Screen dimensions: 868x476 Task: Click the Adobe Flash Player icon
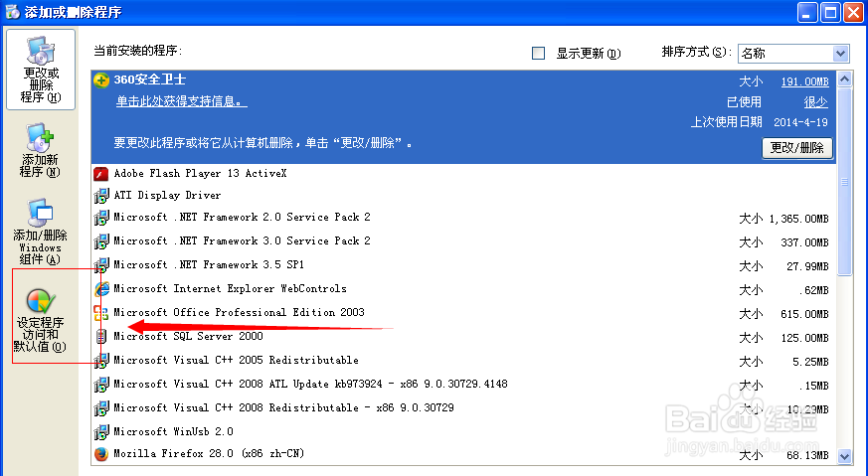(x=101, y=174)
